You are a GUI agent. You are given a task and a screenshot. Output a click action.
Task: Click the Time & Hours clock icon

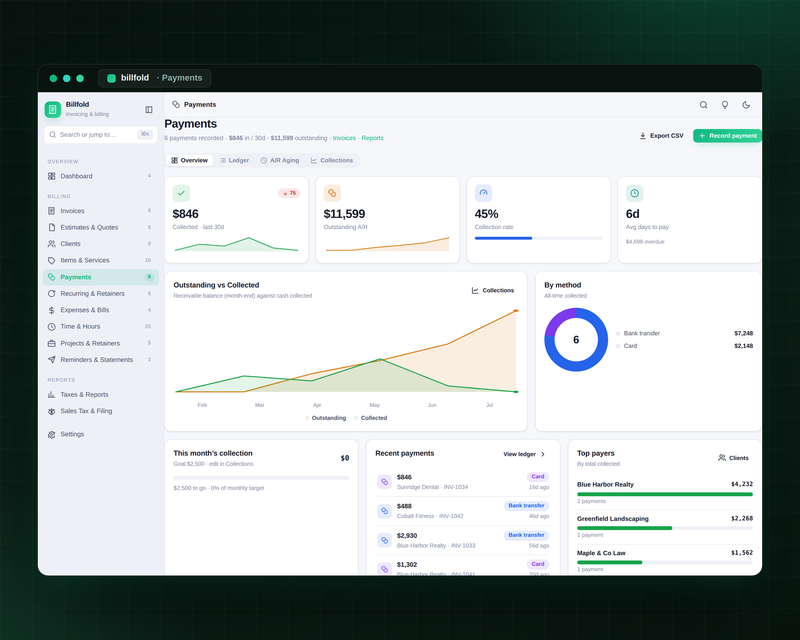pyautogui.click(x=52, y=326)
